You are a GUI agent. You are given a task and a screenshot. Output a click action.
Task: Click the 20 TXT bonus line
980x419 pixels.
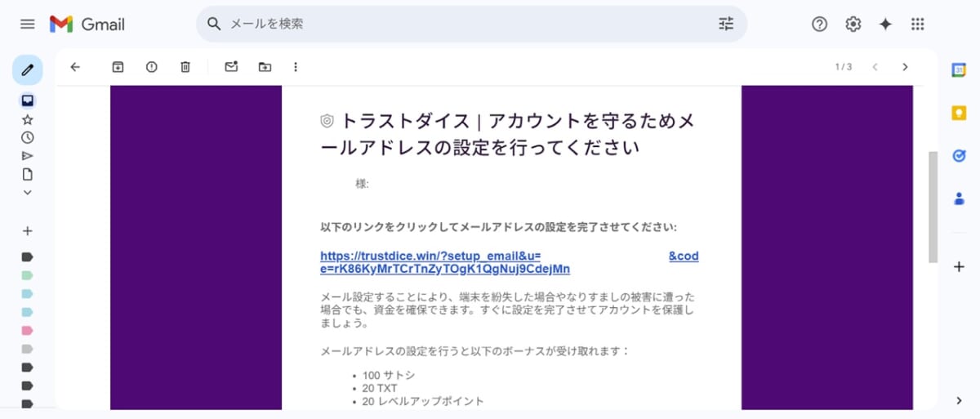coord(380,389)
